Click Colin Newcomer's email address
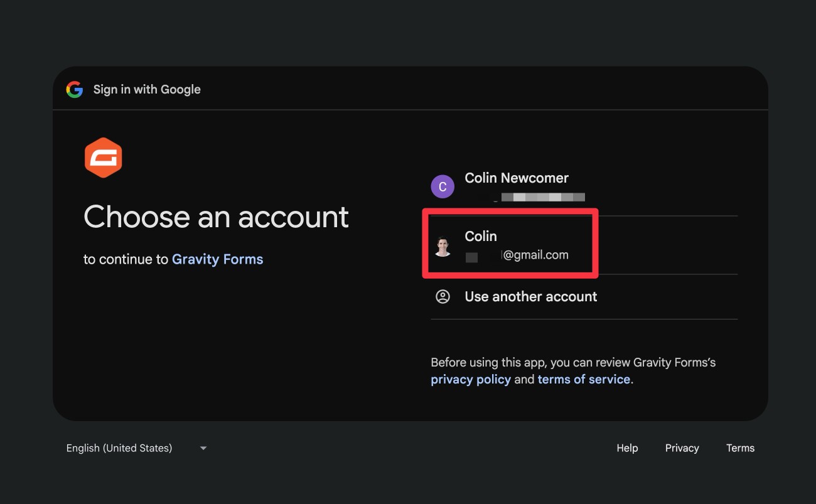 click(x=540, y=196)
